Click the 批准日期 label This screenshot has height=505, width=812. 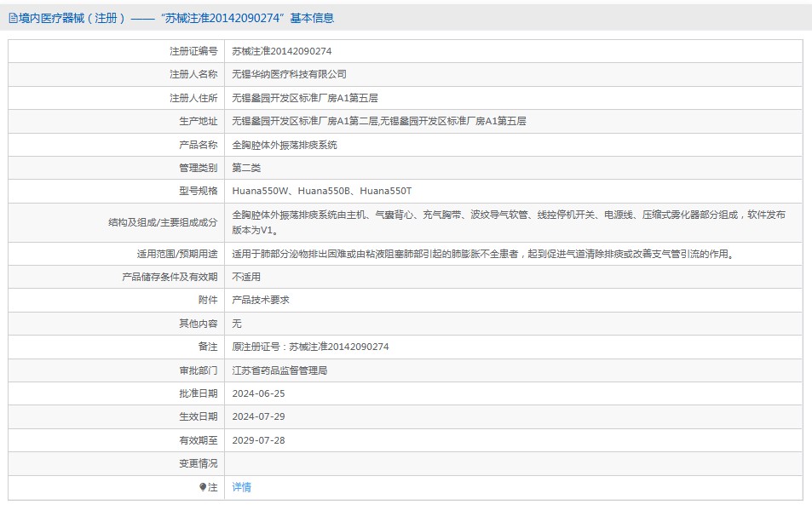pos(199,393)
